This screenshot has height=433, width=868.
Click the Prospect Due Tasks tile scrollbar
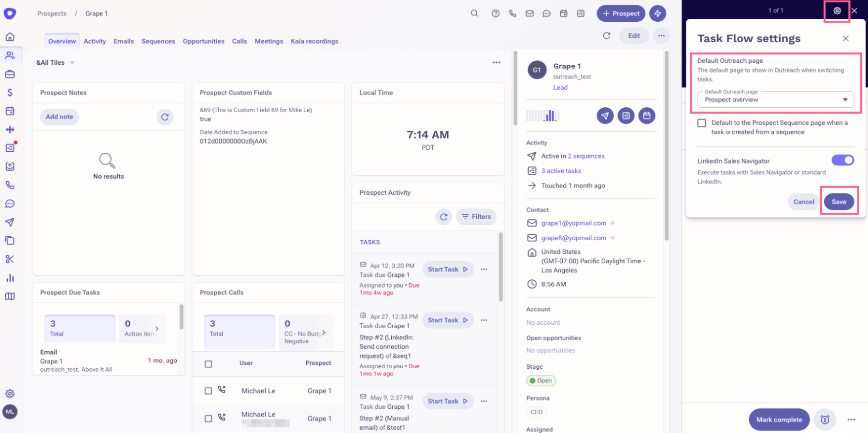click(x=181, y=317)
